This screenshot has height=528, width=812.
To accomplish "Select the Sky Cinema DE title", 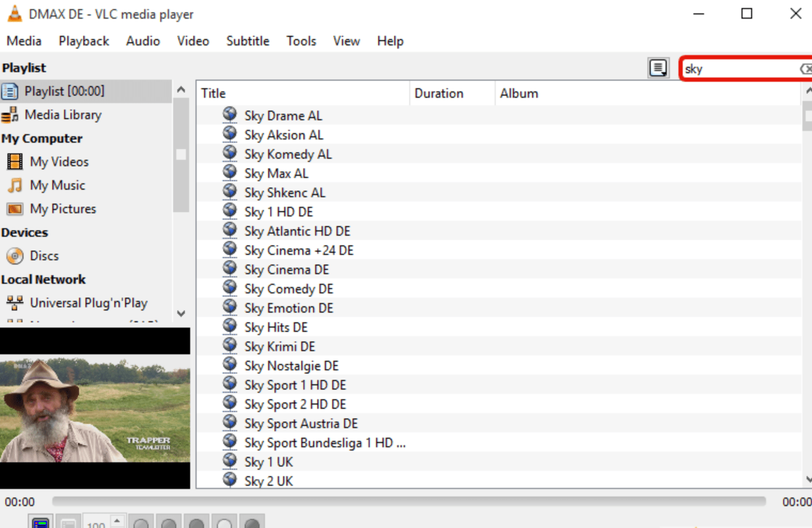I will pyautogui.click(x=287, y=270).
